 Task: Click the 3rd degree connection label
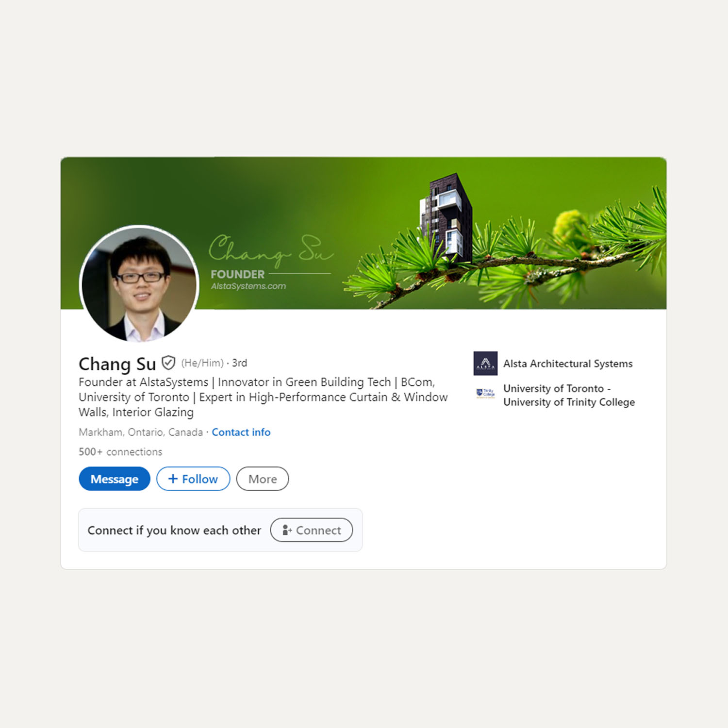239,363
